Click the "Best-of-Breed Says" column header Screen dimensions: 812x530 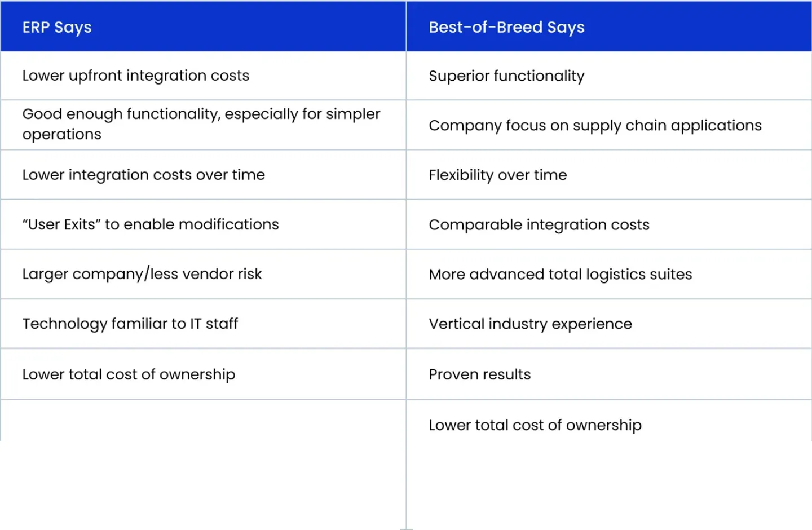click(x=506, y=27)
